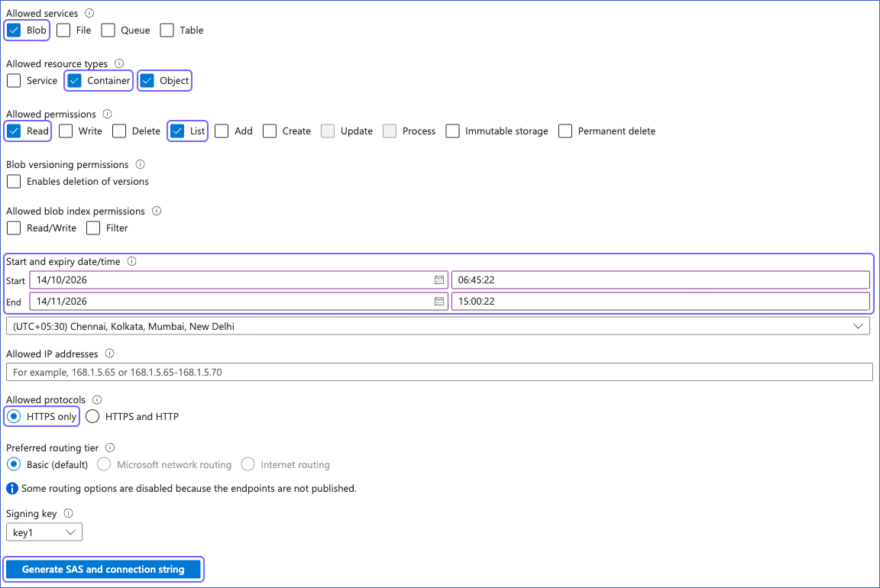This screenshot has width=880, height=588.
Task: Click info icon beside Allowed blob index permissions
Action: (157, 211)
